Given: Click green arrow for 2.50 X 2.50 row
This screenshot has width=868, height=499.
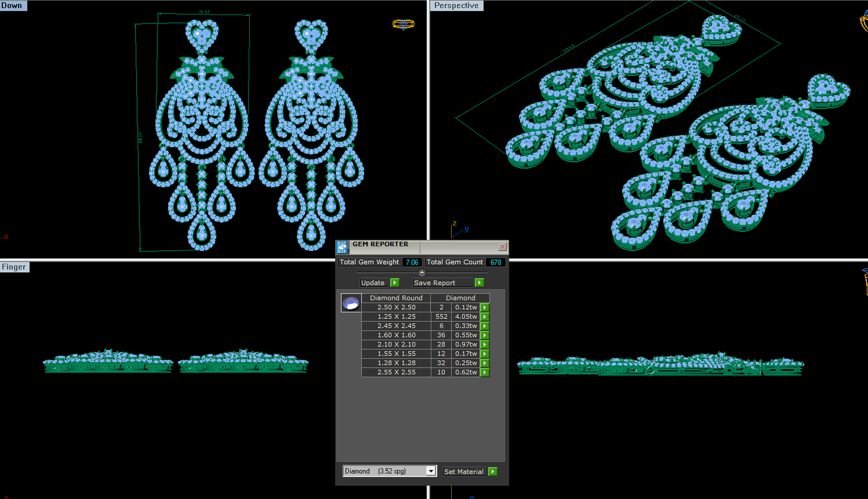Looking at the screenshot, I should pyautogui.click(x=484, y=307).
